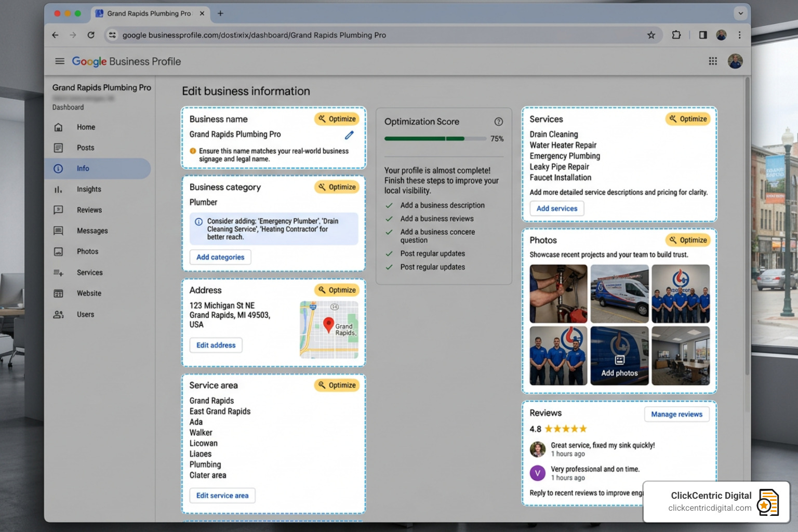The width and height of the screenshot is (798, 532).
Task: Open the Home section in the sidebar
Action: click(x=86, y=127)
